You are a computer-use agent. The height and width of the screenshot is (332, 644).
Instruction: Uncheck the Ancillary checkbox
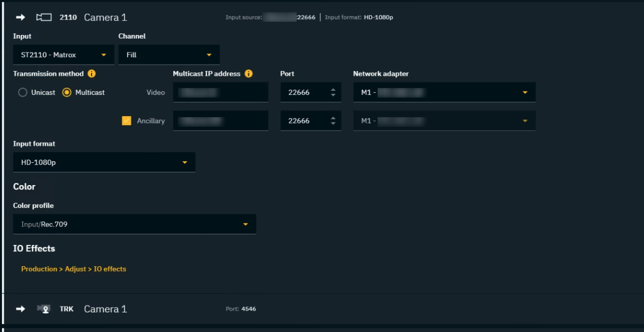point(127,121)
